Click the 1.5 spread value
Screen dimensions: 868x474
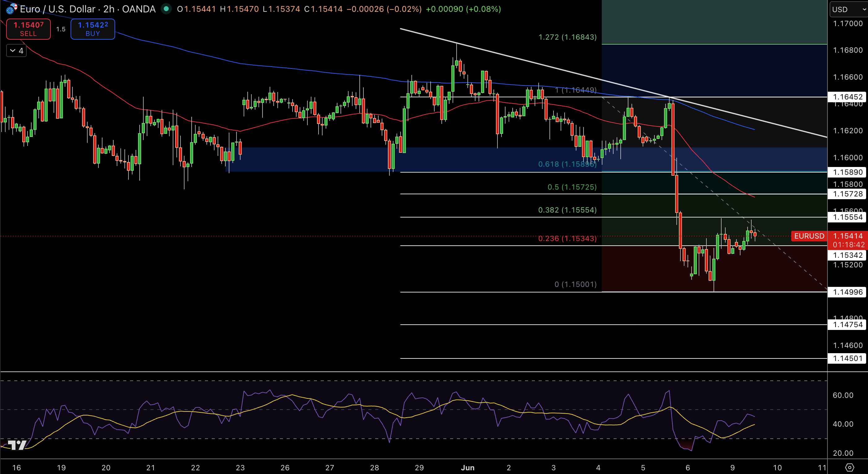click(x=61, y=29)
